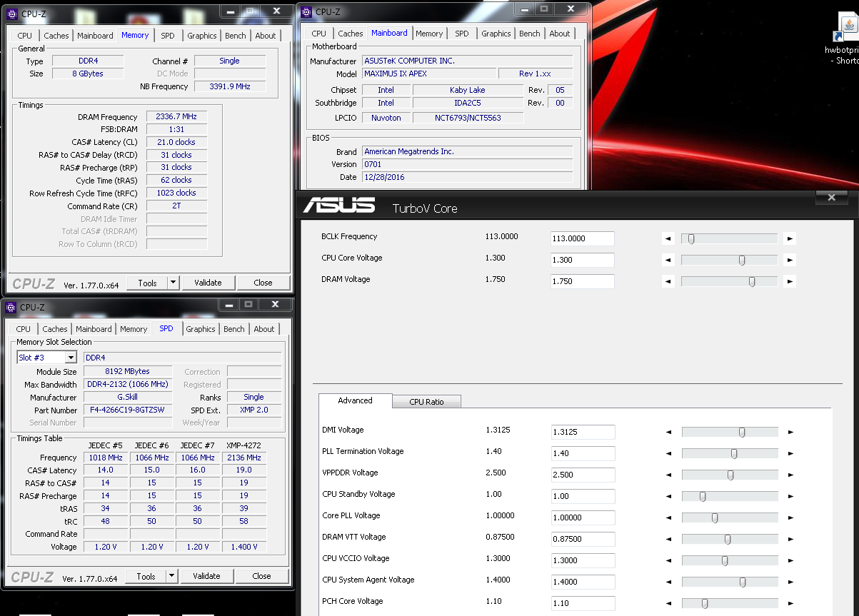The width and height of the screenshot is (859, 616).
Task: Lower VPPDDR Voltage with left arrow
Action: pos(669,475)
